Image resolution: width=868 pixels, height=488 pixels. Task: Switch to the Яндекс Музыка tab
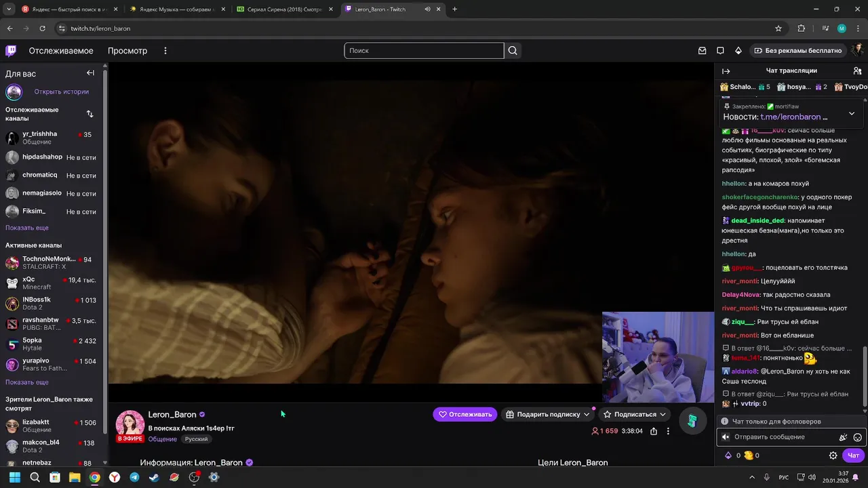coord(176,9)
